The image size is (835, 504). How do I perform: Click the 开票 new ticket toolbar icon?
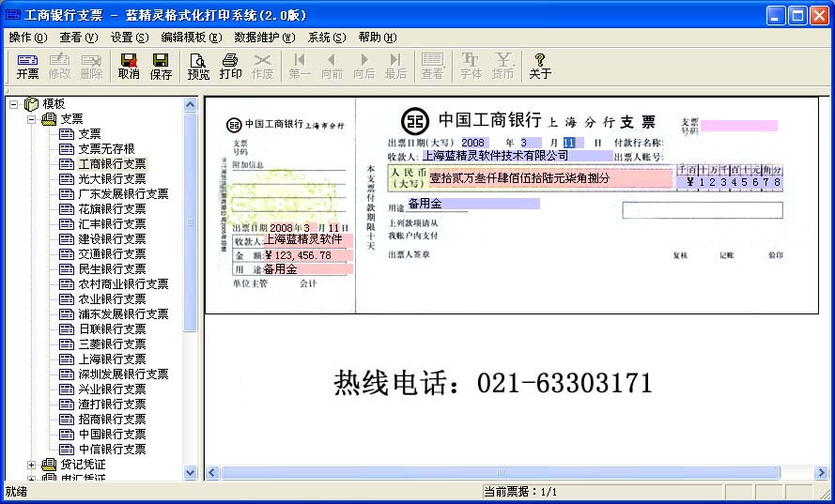(x=27, y=66)
